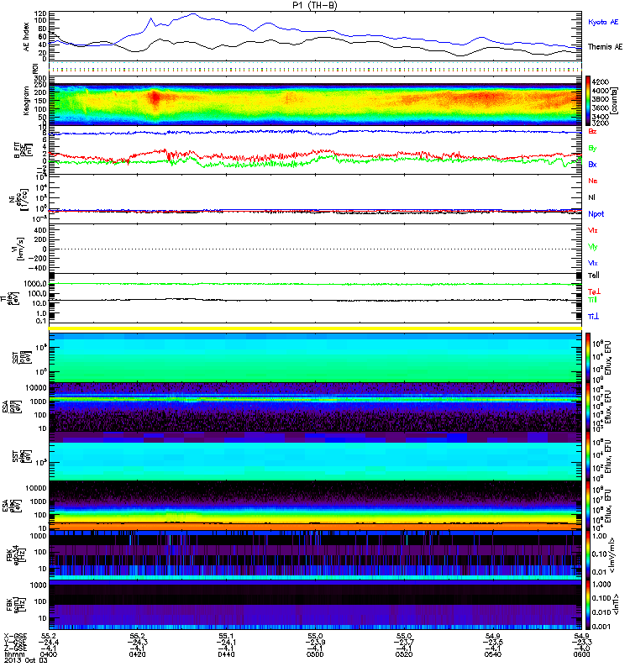Click the date label 2013 Oct 03
630x672 pixels.
coord(25,660)
